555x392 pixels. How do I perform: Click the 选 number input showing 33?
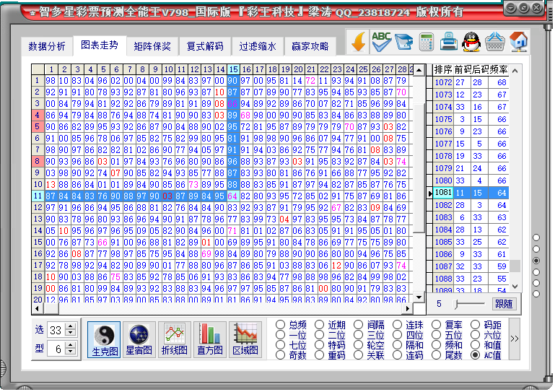(56, 330)
